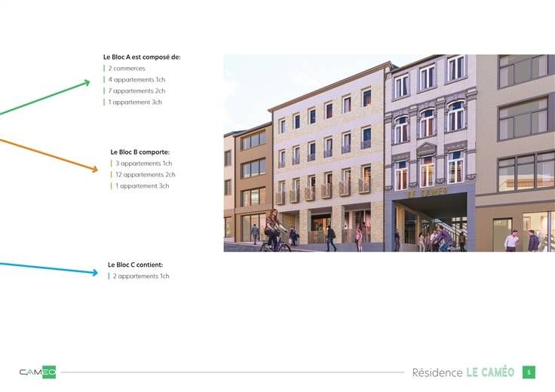555x392 pixels.
Task: Select the "Le Bloc A est composé de:" heading
Action: [142, 57]
